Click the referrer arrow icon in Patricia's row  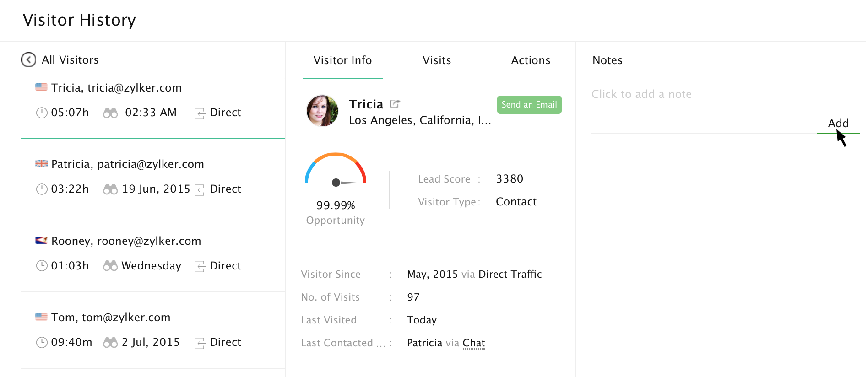click(200, 189)
